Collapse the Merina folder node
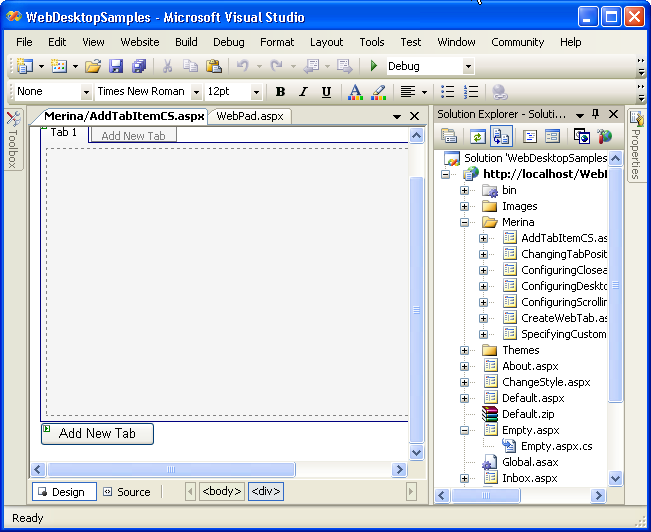651x532 pixels. click(x=464, y=222)
